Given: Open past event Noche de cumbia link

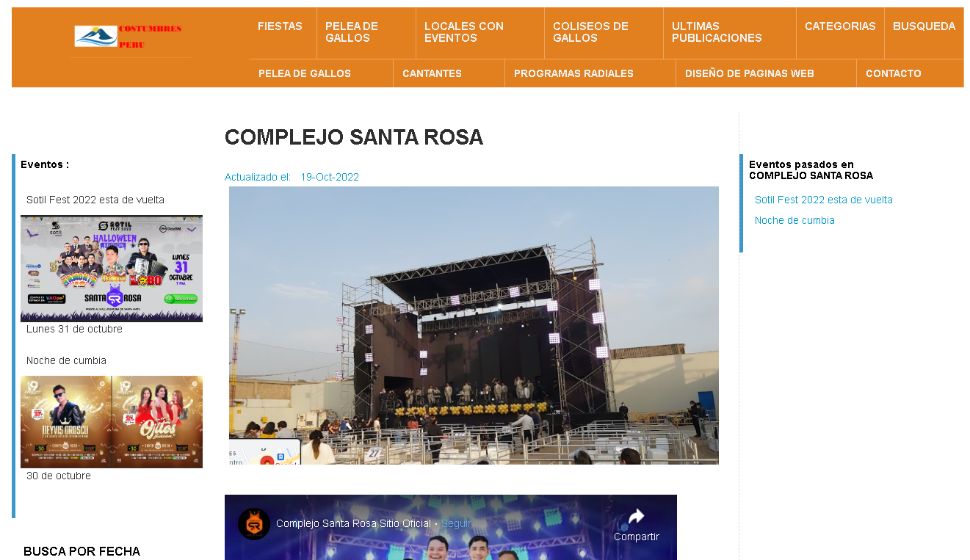Looking at the screenshot, I should coord(795,220).
